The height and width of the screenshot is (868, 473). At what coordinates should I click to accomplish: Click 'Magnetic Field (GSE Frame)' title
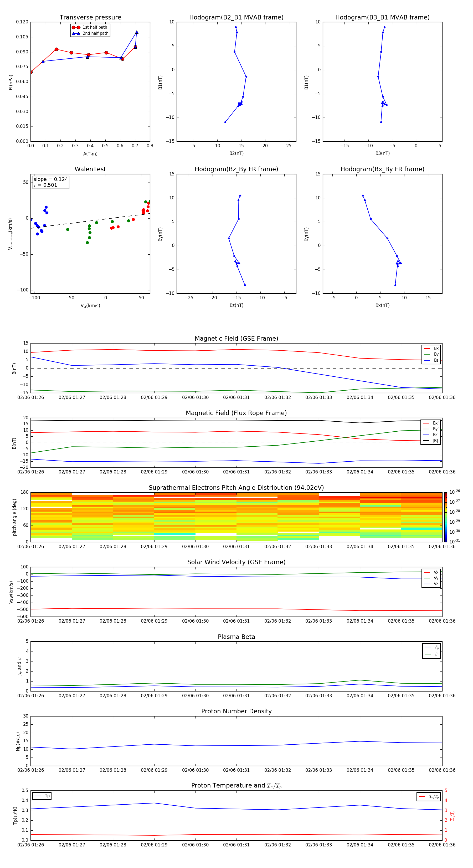[x=236, y=339]
